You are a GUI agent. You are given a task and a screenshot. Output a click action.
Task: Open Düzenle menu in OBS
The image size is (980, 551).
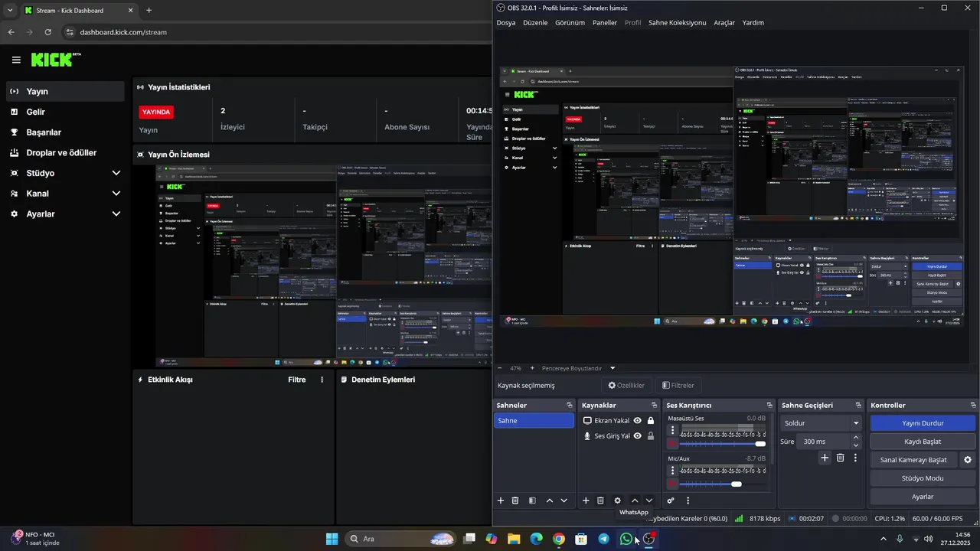point(535,23)
